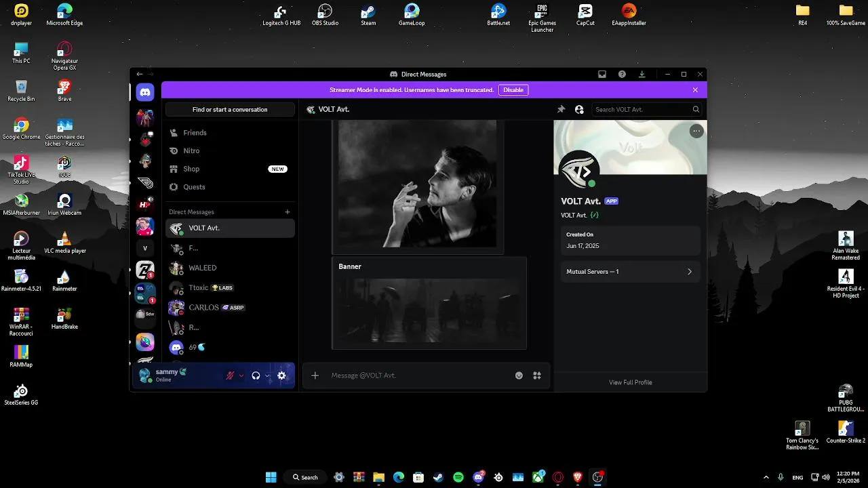
Task: Click Disable streamer mode button
Action: [x=513, y=90]
